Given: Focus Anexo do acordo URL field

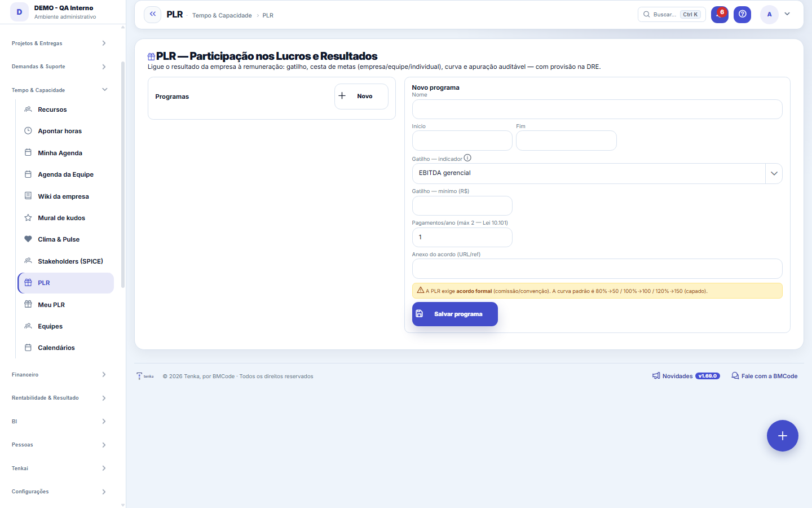Looking at the screenshot, I should 597,269.
